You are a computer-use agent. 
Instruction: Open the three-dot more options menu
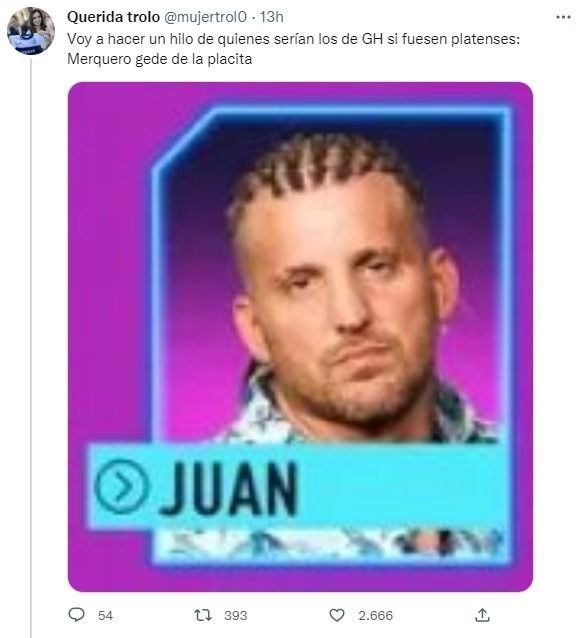[x=563, y=17]
